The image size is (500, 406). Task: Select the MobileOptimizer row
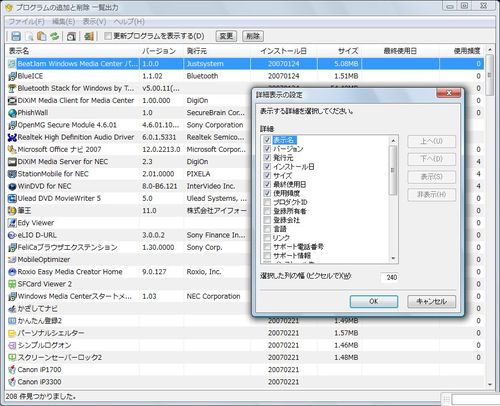(x=245, y=260)
